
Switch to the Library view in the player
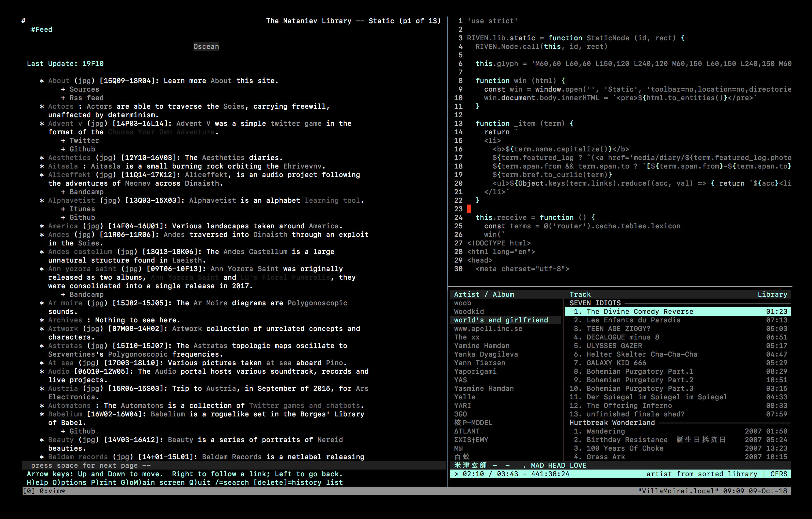[x=773, y=294]
